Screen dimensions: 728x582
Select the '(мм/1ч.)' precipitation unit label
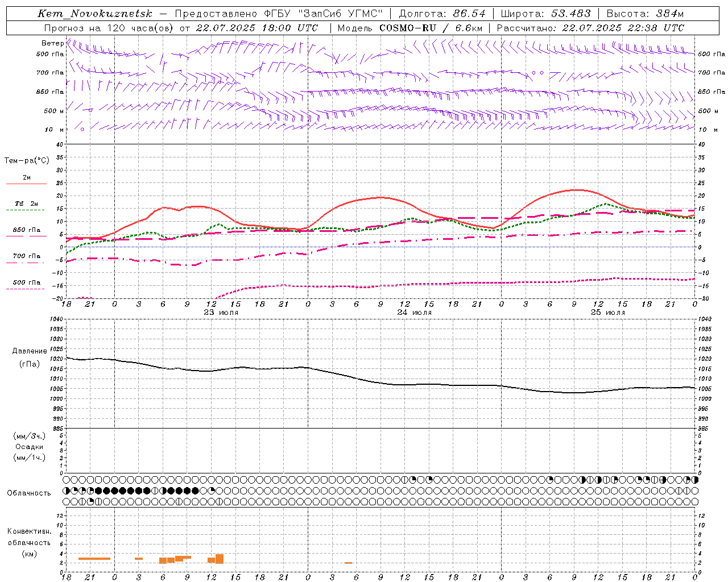(30, 458)
